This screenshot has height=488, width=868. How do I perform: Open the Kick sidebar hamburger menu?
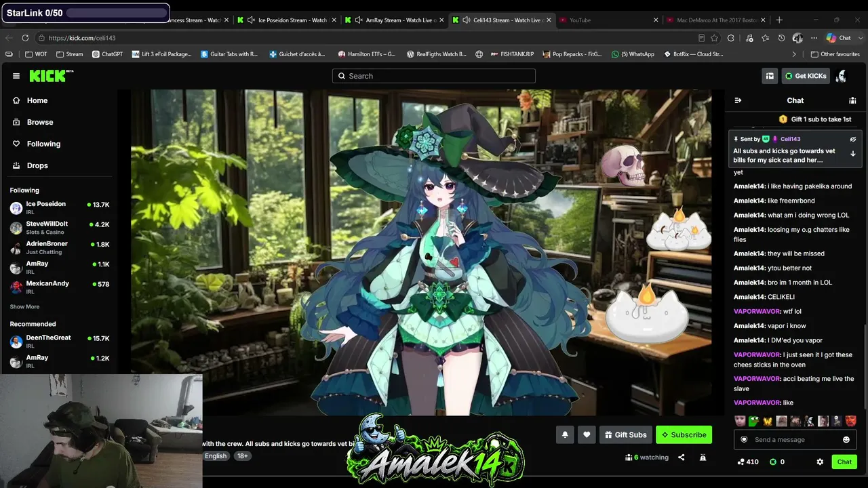pyautogui.click(x=16, y=76)
